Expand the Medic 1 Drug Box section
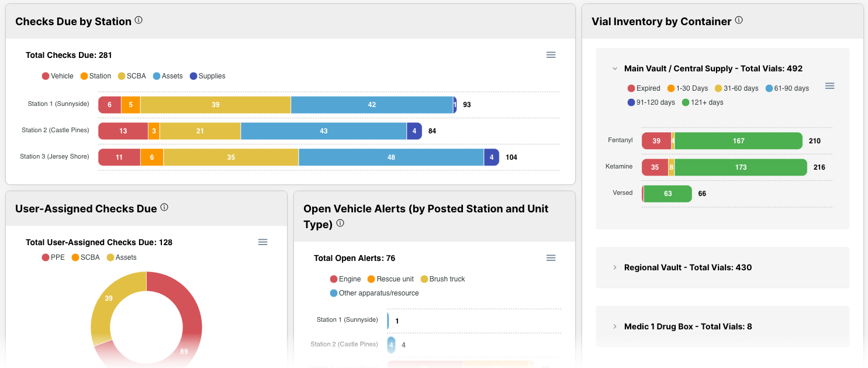Screen dimensions: 868x368 point(615,326)
